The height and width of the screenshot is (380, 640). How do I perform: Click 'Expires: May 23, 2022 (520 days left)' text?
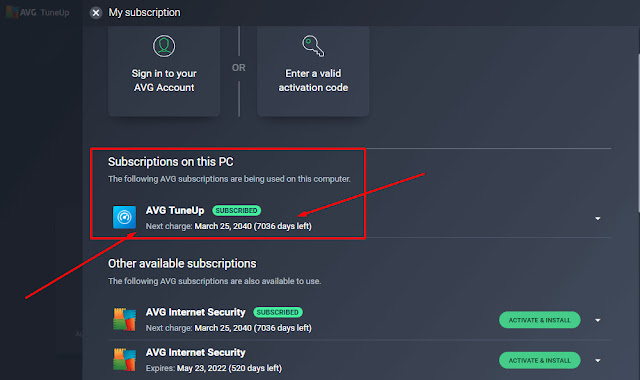(213, 368)
